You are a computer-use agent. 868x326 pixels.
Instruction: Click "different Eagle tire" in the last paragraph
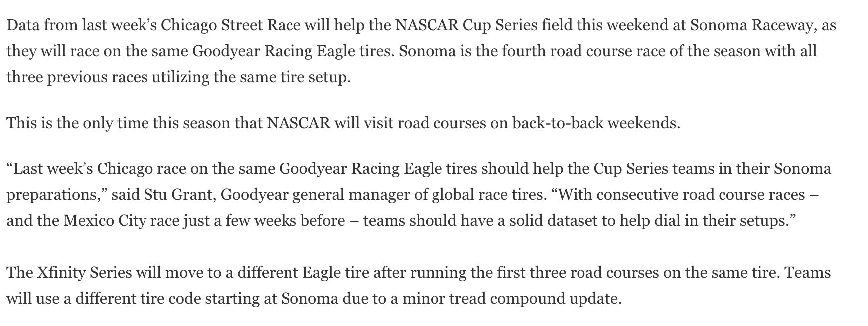point(303,273)
